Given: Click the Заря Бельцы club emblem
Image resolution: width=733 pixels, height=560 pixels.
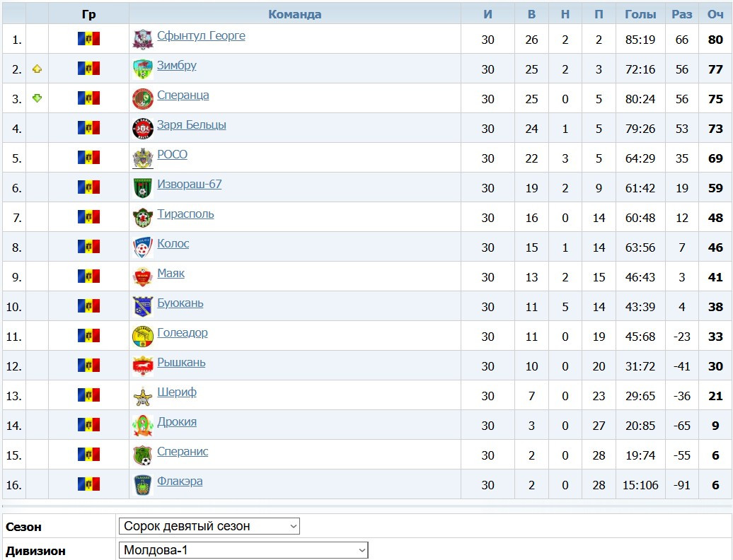Looking at the screenshot, I should 143,129.
